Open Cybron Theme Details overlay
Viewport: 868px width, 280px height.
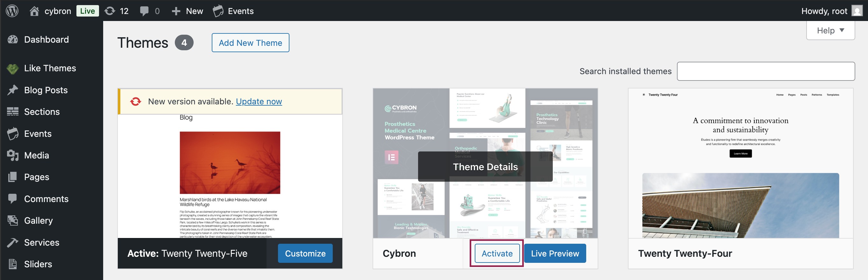click(x=485, y=167)
